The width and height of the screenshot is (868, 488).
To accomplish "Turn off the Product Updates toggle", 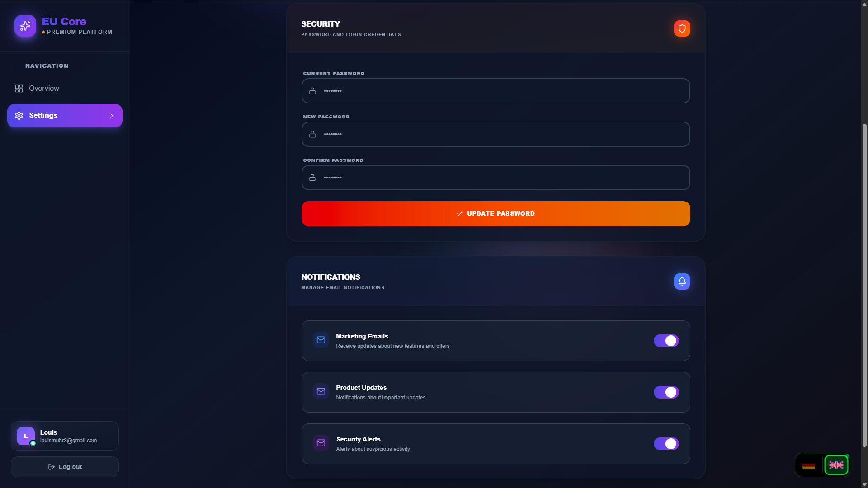I will pyautogui.click(x=666, y=392).
